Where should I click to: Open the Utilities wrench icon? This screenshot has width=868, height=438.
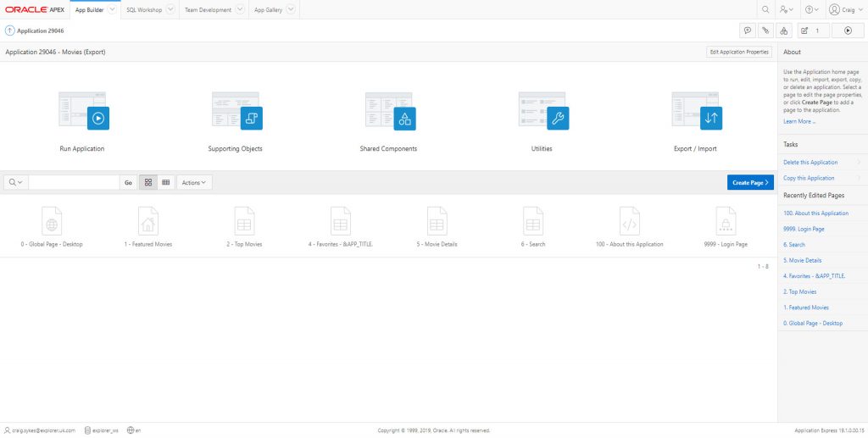tap(543, 111)
